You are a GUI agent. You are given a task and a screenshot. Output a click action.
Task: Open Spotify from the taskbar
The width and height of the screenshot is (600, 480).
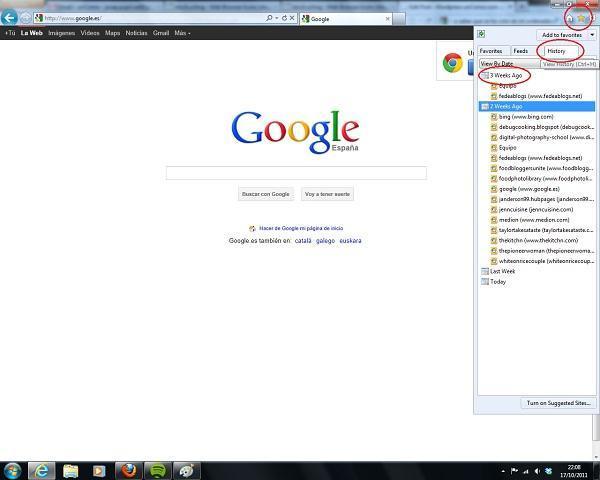(158, 470)
